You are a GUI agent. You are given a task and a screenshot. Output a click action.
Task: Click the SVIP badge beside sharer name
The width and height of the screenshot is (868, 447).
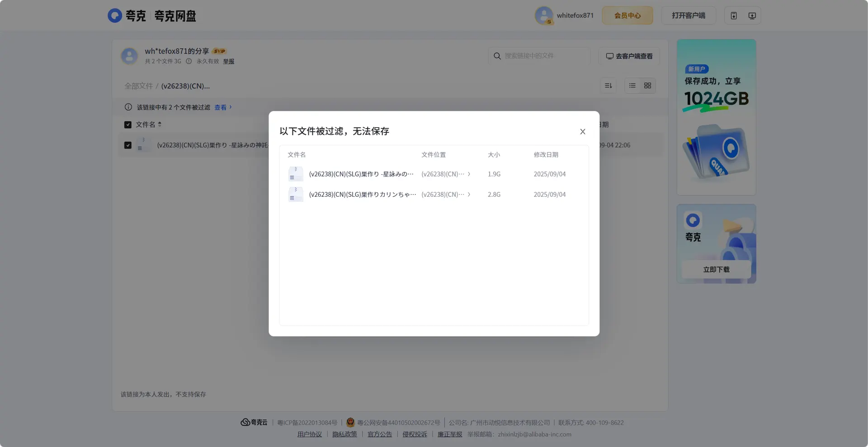tap(220, 51)
